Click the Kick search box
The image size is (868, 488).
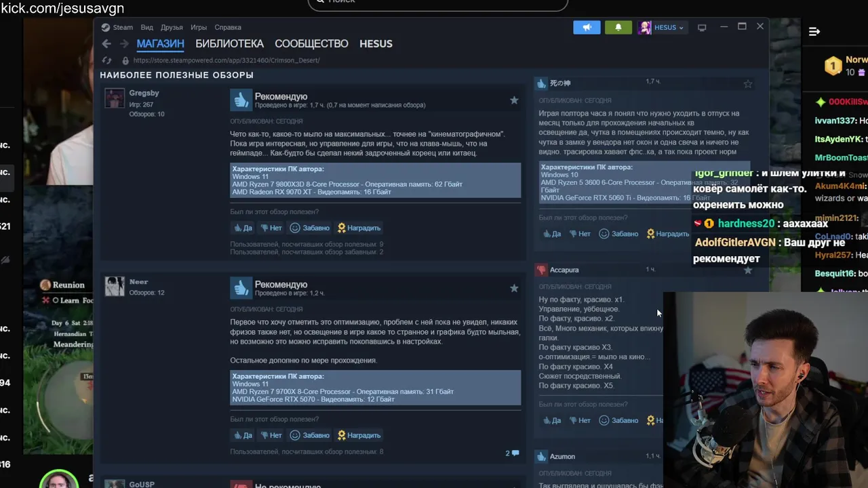tap(438, 3)
